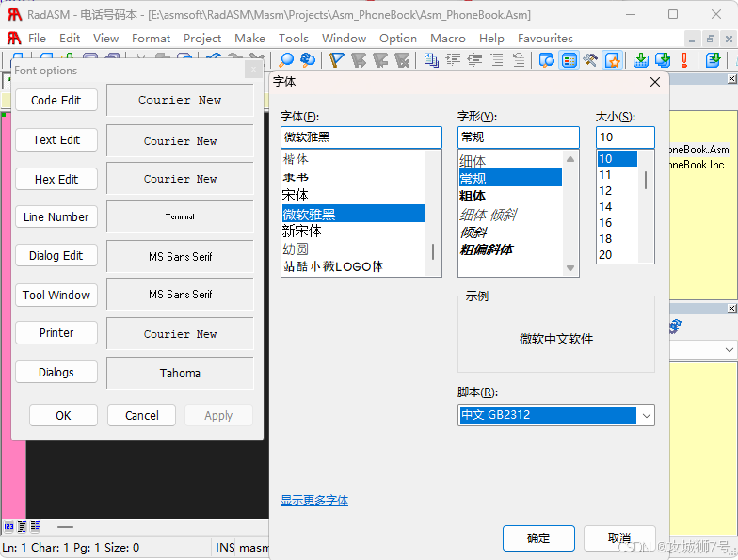This screenshot has width=738, height=560.
Task: Click the Go green arrow document icon
Action: pos(714,60)
